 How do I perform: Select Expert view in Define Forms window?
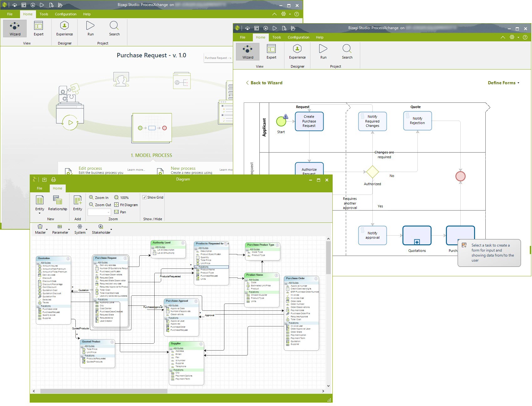(x=271, y=51)
